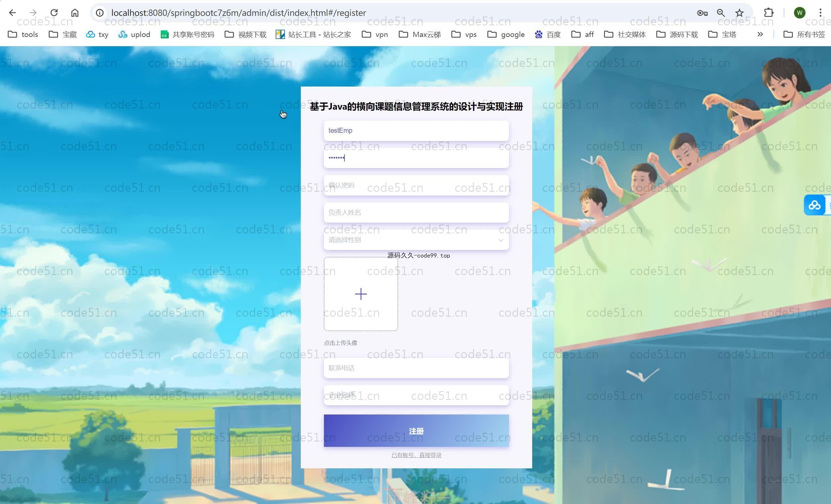Image resolution: width=831 pixels, height=504 pixels.
Task: Click the zoom magnifier icon in address bar
Action: click(721, 13)
